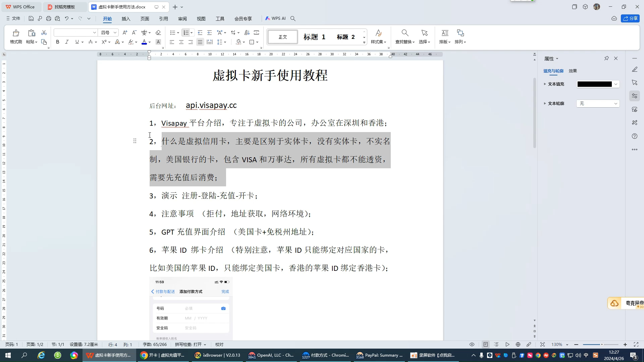
Task: Open the font size 四号 dropdown
Action: (x=115, y=33)
